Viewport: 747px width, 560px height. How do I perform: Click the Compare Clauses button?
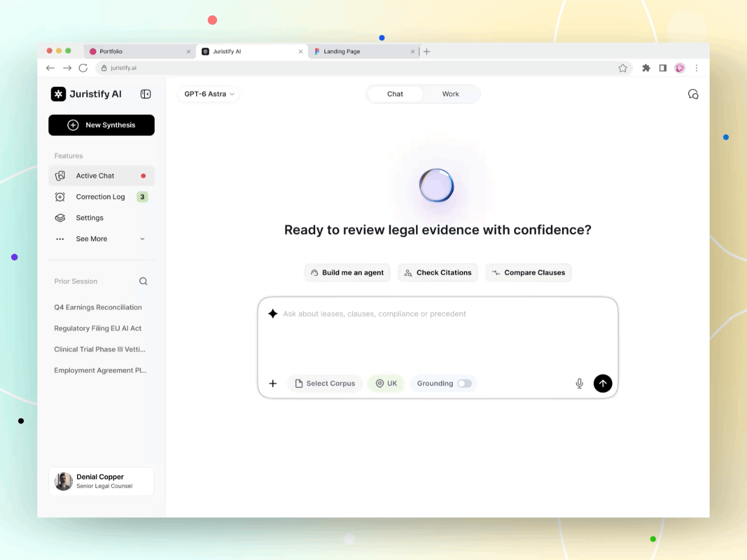(528, 272)
